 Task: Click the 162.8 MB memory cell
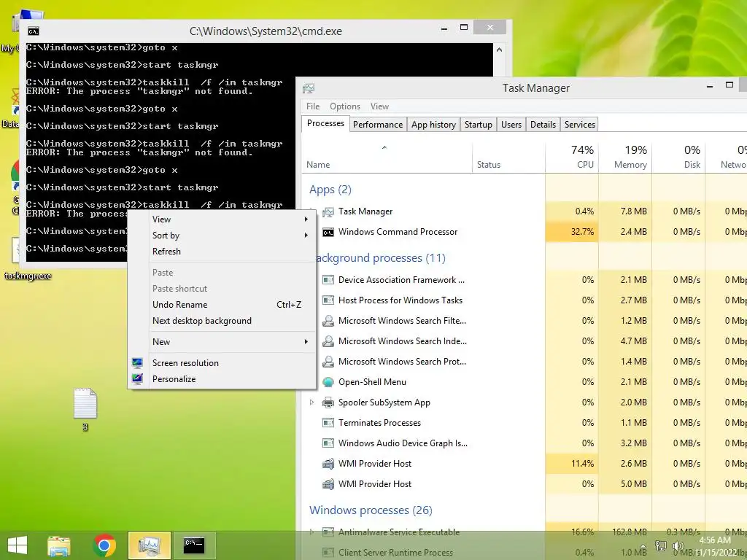coord(625,532)
